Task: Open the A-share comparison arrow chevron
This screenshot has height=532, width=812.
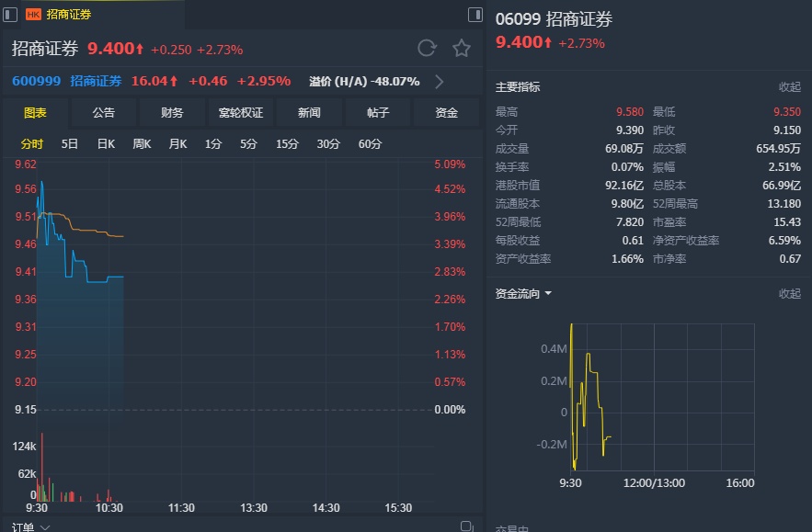Action: (440, 82)
